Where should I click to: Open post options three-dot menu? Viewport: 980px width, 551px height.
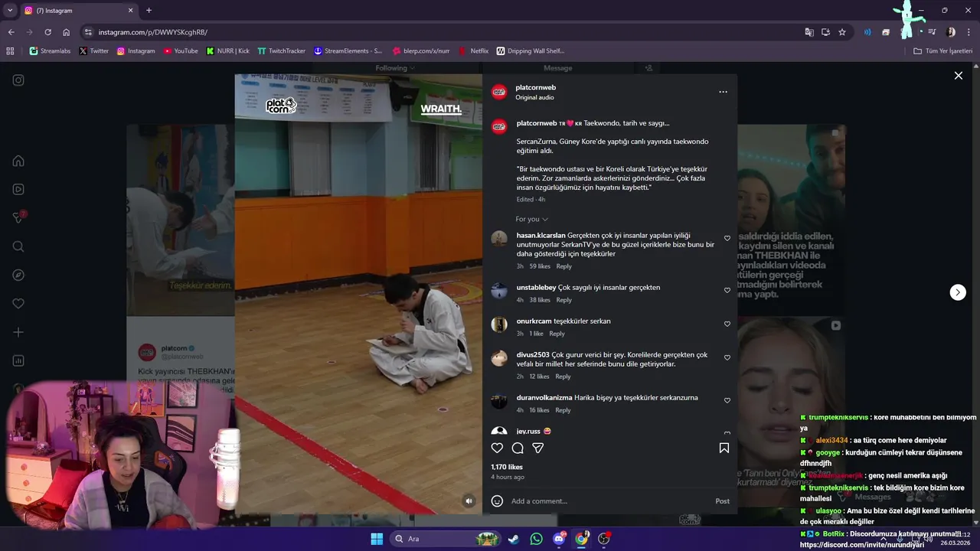click(x=723, y=92)
